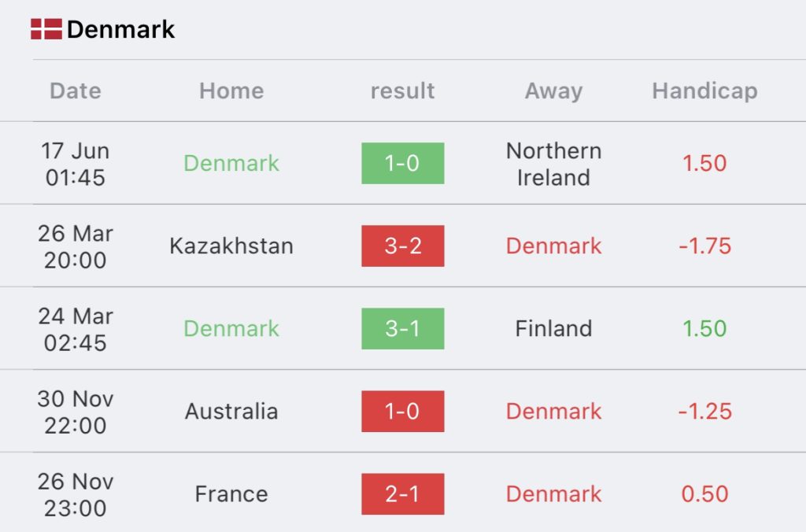Click the result column header

(402, 91)
